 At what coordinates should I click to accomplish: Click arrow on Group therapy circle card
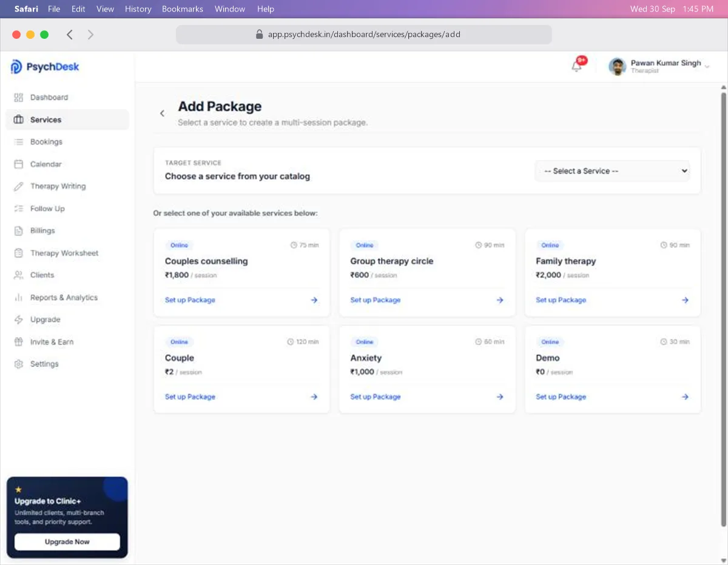[500, 300]
